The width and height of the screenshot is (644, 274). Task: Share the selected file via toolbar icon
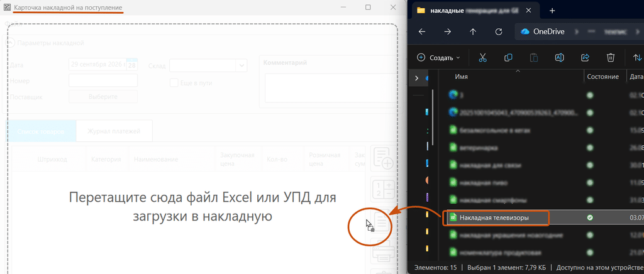(586, 57)
